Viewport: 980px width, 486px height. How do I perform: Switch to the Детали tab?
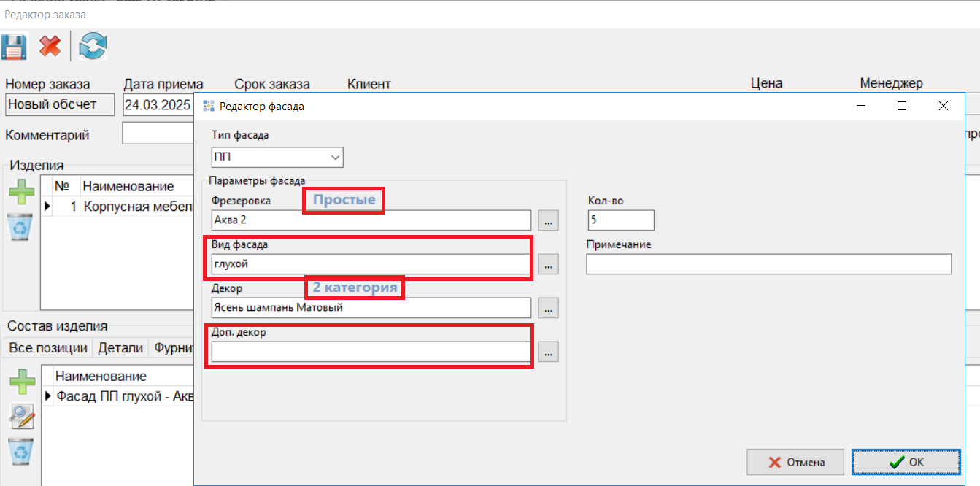[x=120, y=348]
